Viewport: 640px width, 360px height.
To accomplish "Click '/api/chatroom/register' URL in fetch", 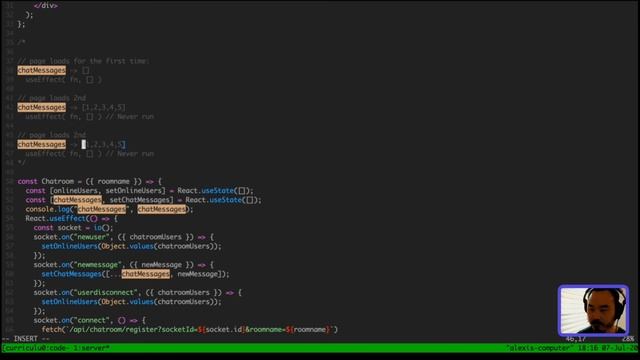I will (113, 329).
